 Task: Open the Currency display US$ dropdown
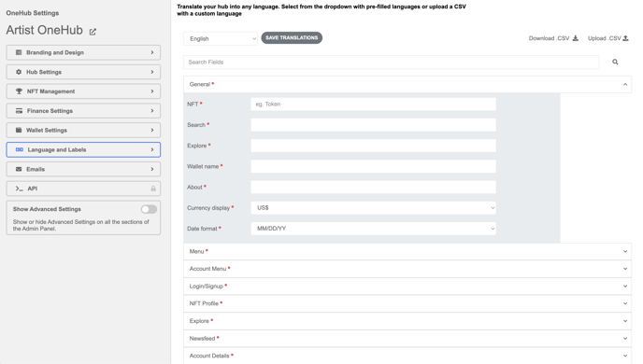(x=373, y=208)
